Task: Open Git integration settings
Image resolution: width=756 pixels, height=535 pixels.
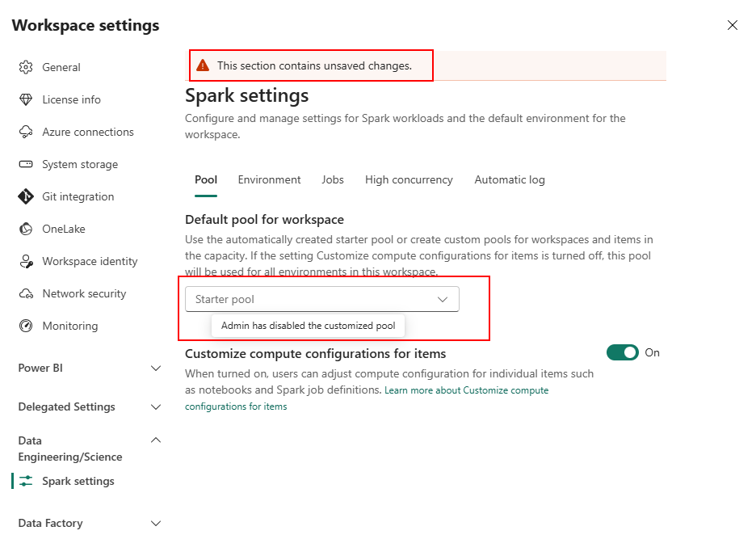Action: point(77,196)
